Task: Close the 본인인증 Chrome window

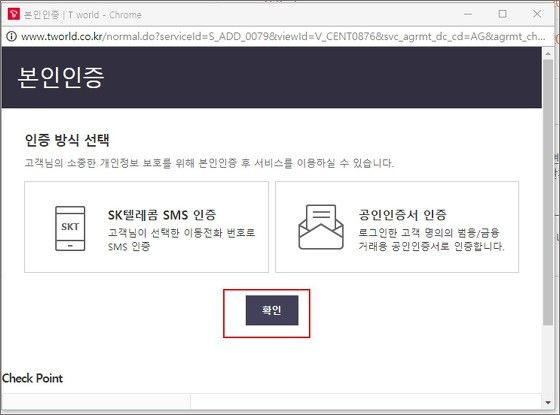Action: pyautogui.click(x=537, y=14)
